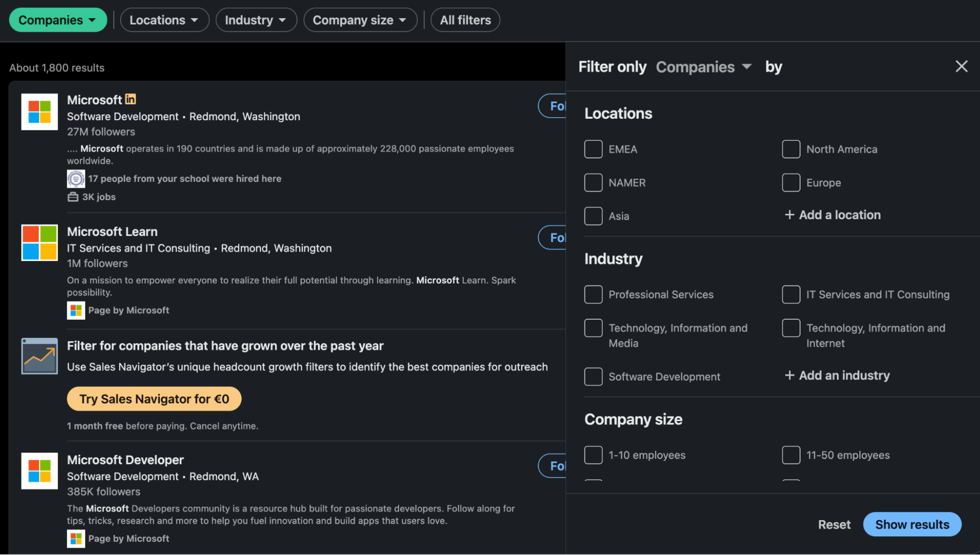Image resolution: width=980 pixels, height=555 pixels.
Task: Open the Microsoft Developer company link
Action: (x=126, y=460)
